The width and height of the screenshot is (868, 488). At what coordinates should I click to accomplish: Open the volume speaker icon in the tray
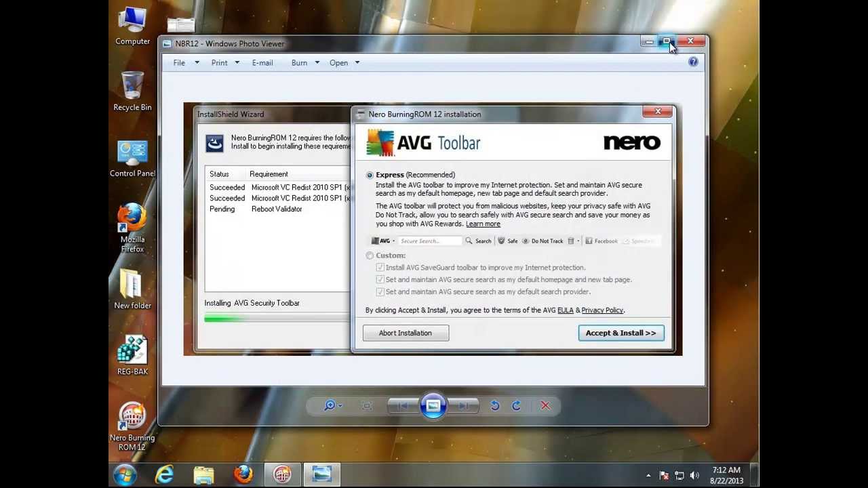pos(694,476)
